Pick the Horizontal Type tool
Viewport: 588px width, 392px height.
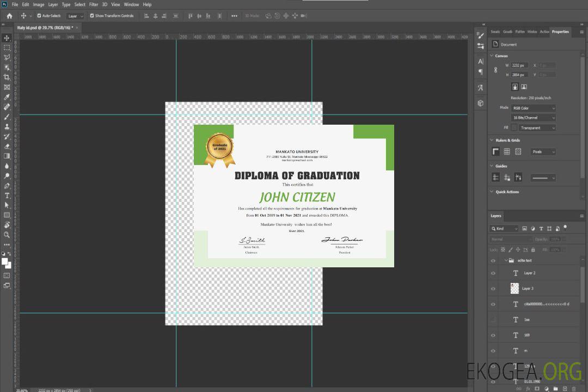7,195
